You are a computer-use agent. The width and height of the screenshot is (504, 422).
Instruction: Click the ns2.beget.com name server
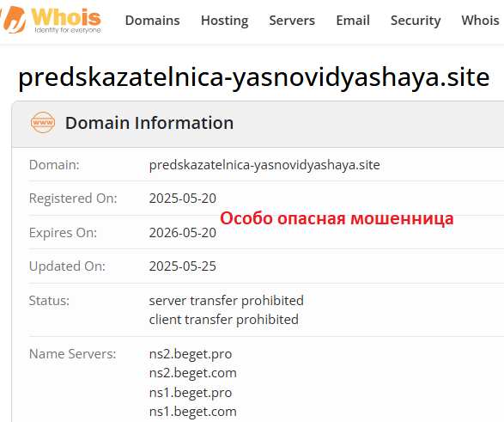click(x=193, y=373)
